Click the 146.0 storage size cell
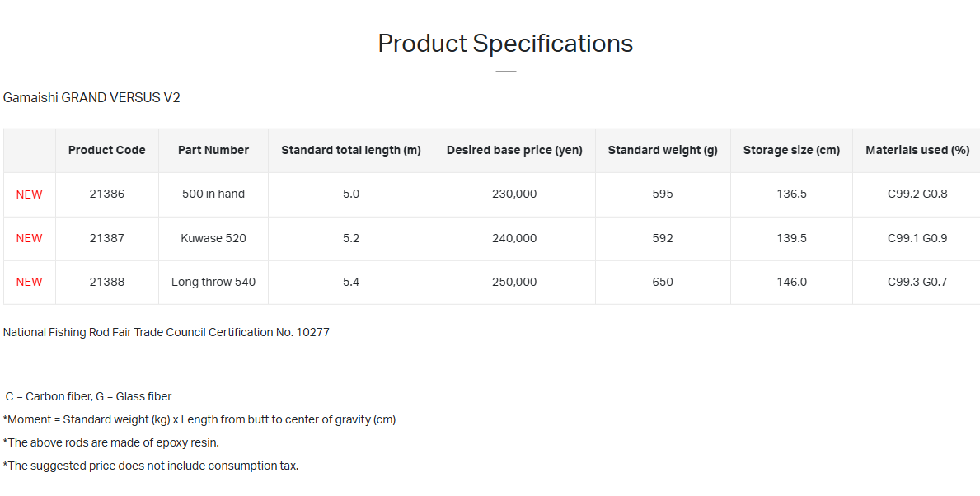The height and width of the screenshot is (496, 980). [791, 282]
